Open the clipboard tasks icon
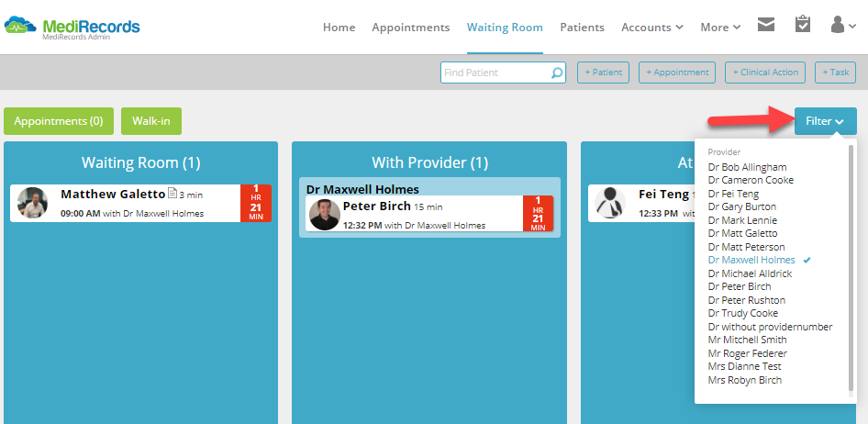Screen dimensions: 868x424 (x=803, y=25)
